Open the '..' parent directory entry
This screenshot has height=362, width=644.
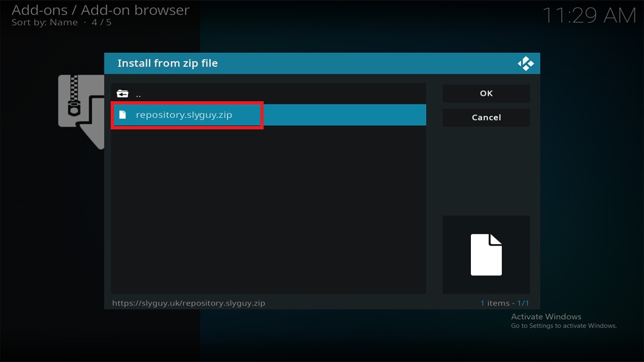[268, 94]
